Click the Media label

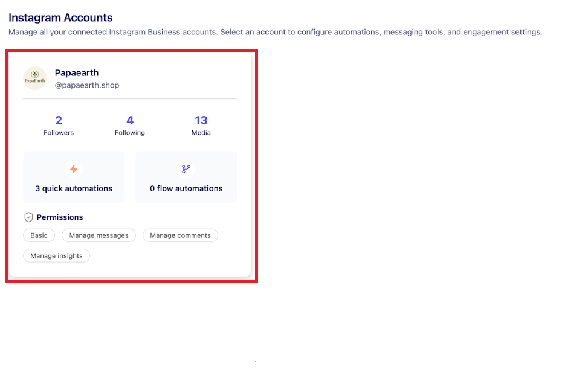point(201,133)
